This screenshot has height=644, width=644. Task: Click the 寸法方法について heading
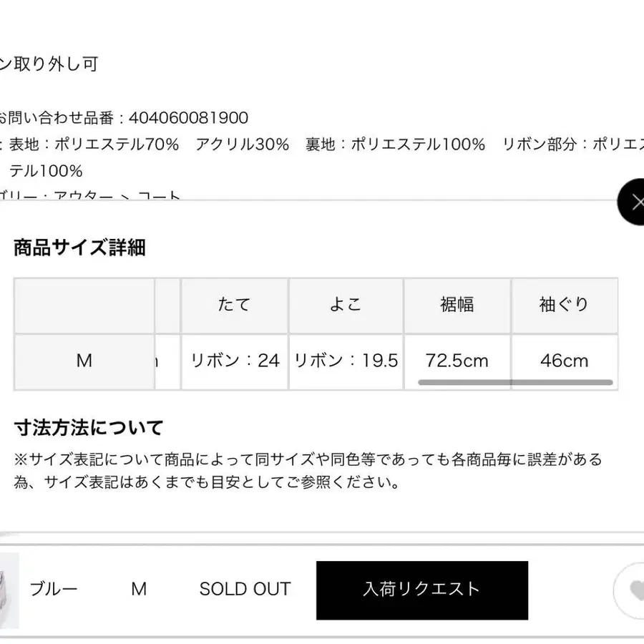pyautogui.click(x=89, y=428)
